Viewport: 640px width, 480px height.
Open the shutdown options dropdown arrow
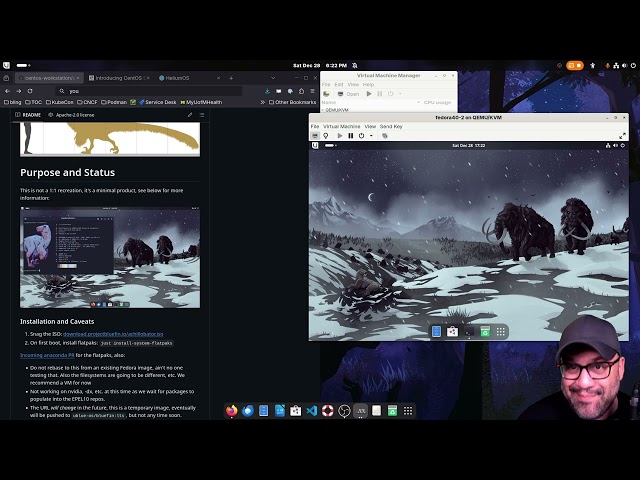click(x=371, y=136)
